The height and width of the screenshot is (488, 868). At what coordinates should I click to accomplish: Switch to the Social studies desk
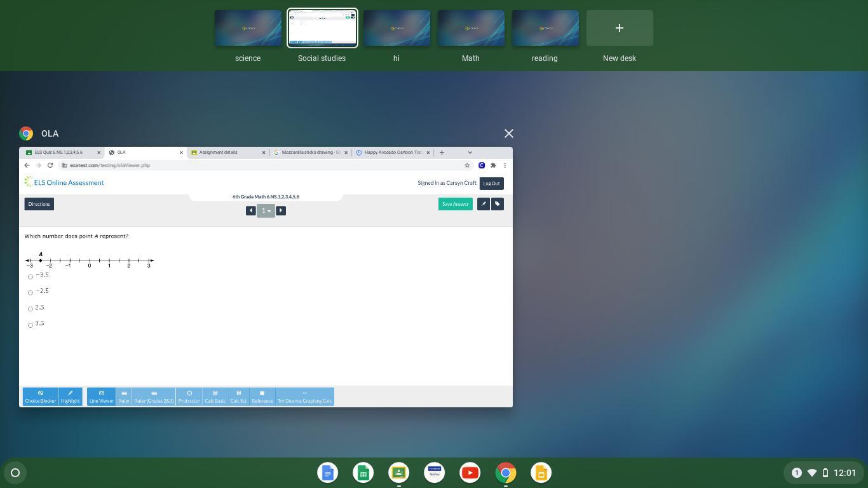[322, 28]
